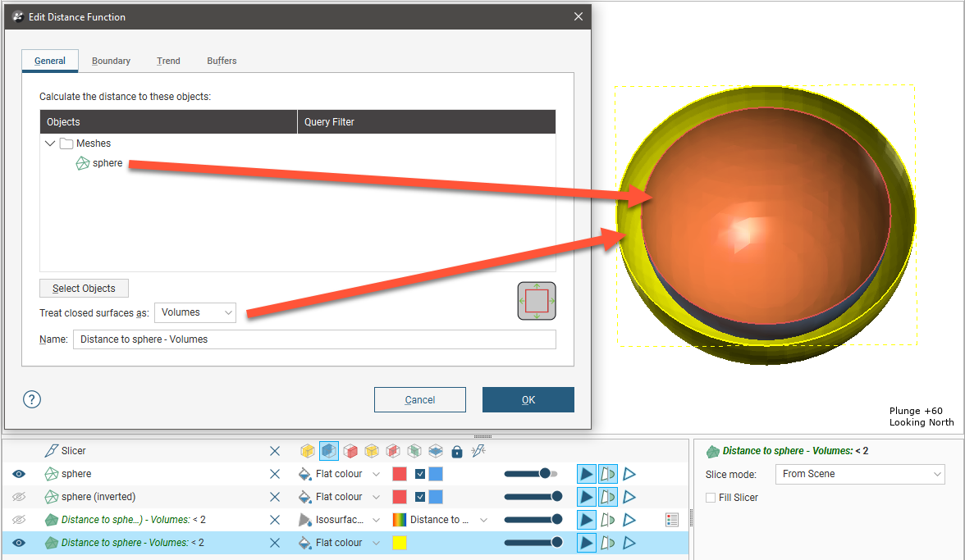Viewport: 965px width, 560px height.
Task: Show Isosurface distance row via crossed eye icon
Action: click(x=19, y=520)
